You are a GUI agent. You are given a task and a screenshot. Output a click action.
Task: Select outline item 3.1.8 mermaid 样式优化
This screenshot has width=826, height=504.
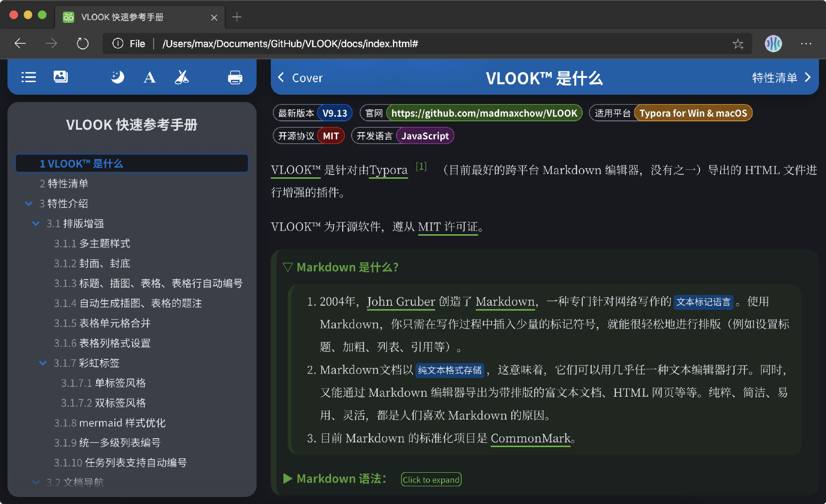(x=110, y=423)
